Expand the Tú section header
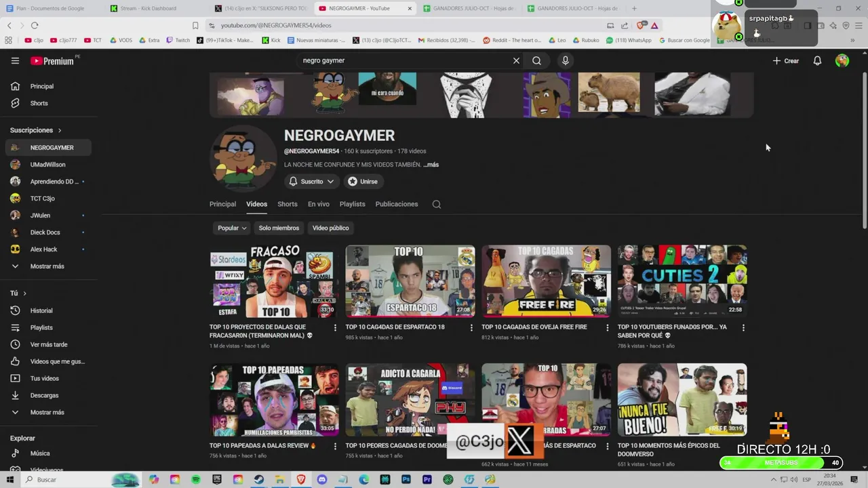This screenshot has height=488, width=868. 18,293
